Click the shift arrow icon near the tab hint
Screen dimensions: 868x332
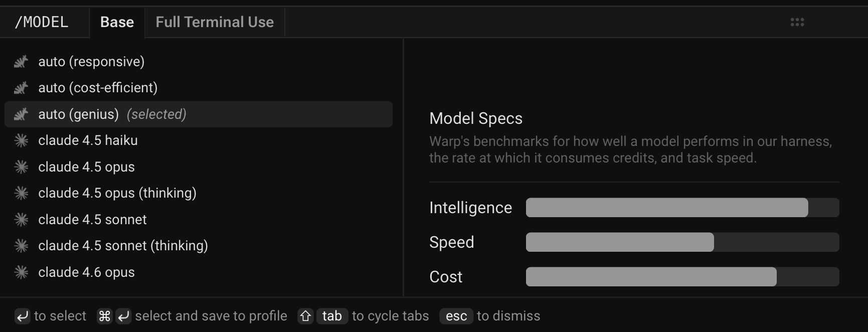305,316
